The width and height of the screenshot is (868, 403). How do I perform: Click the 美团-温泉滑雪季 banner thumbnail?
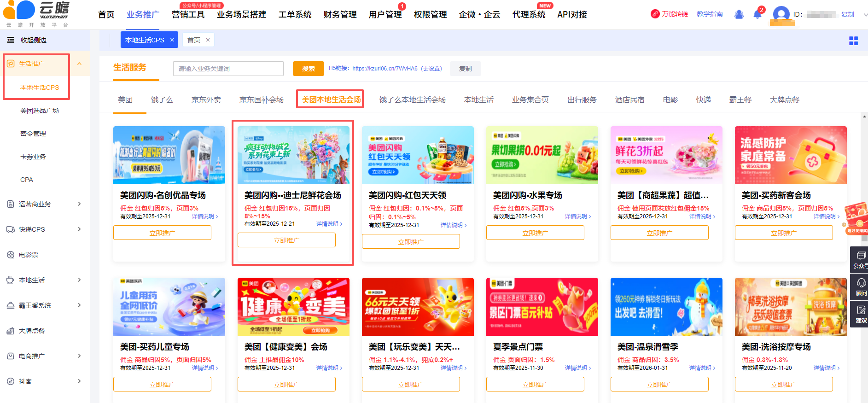pyautogui.click(x=666, y=307)
